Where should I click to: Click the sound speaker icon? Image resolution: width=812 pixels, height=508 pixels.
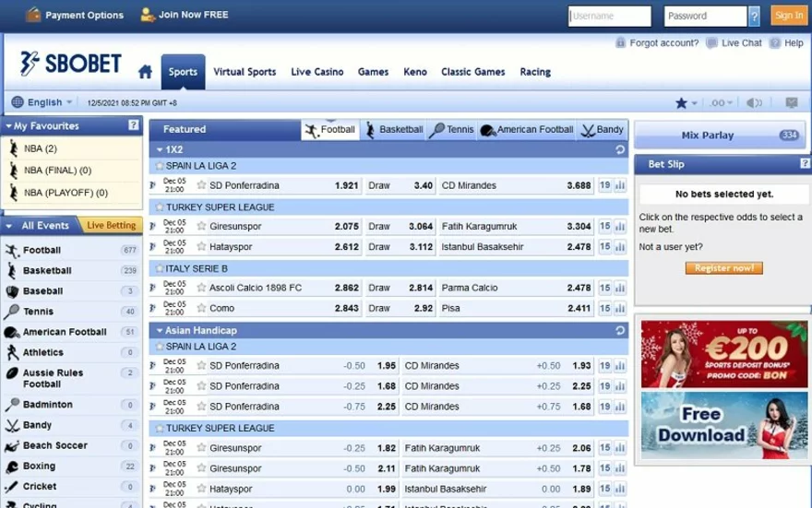pos(754,103)
